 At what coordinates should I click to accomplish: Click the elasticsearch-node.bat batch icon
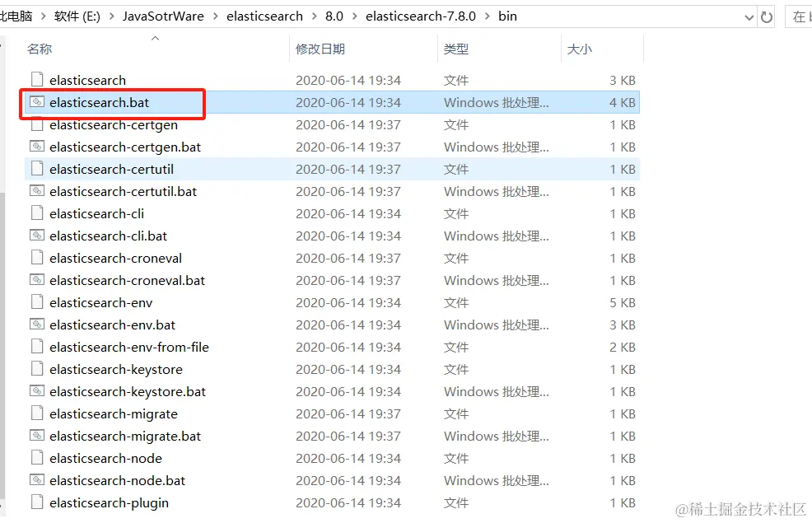[37, 480]
